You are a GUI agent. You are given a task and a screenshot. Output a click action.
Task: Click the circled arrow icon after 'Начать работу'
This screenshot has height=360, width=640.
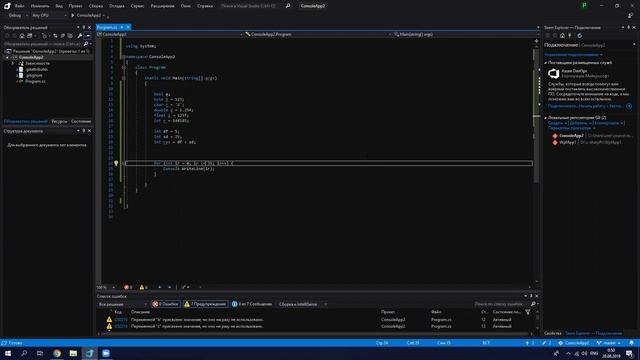(x=629, y=106)
